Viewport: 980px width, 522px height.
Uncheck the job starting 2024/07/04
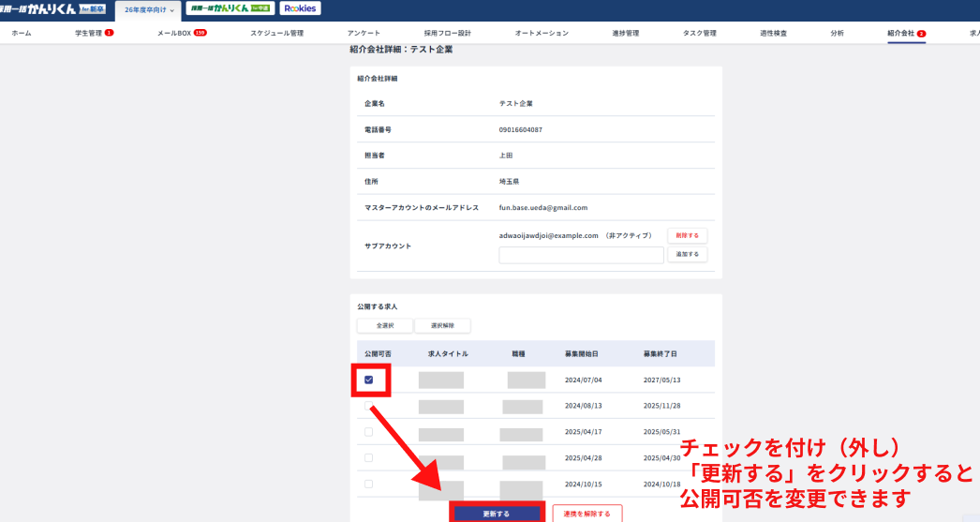pyautogui.click(x=368, y=380)
